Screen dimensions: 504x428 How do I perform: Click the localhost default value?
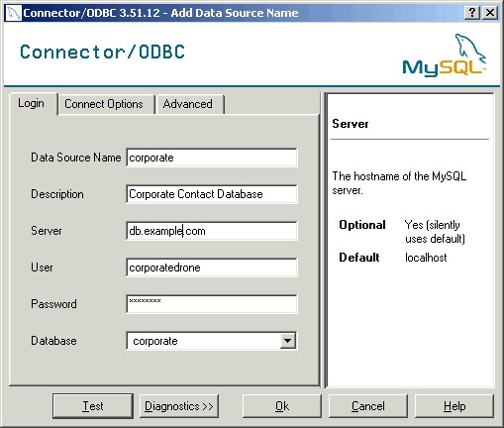click(x=426, y=258)
